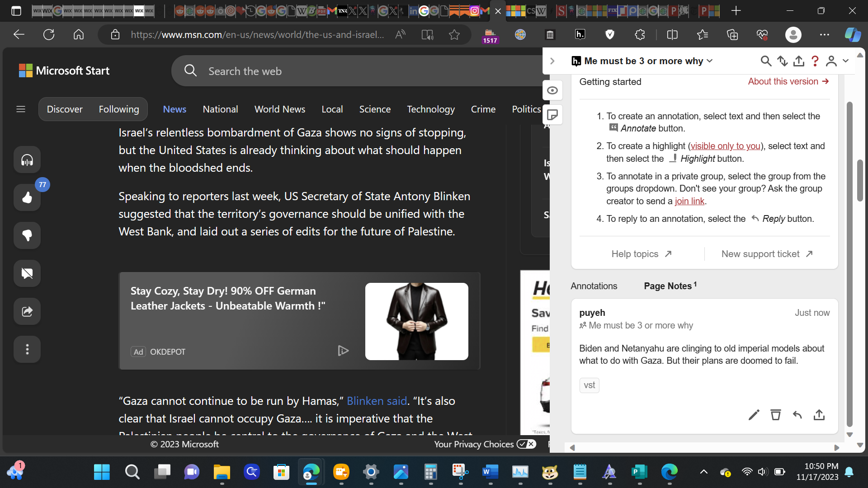The height and width of the screenshot is (488, 868).
Task: Open comments-off icon in article sidebar
Action: (27, 273)
